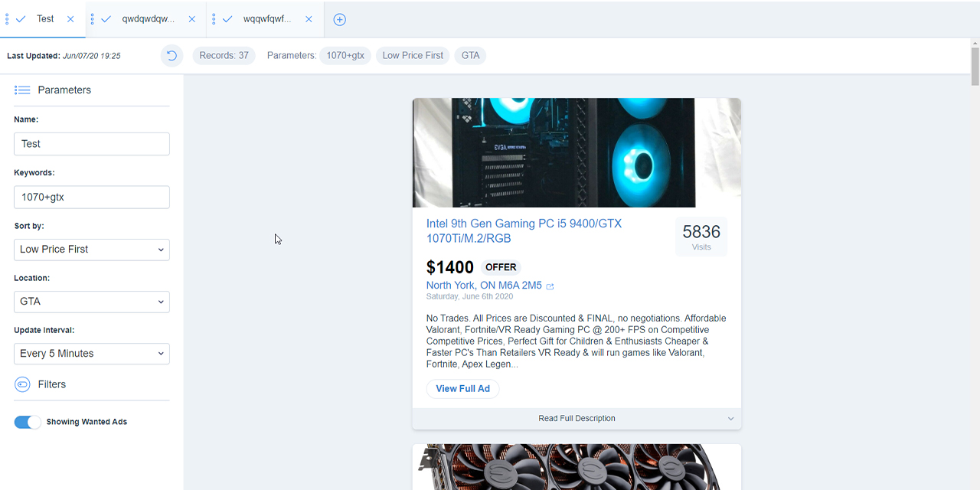Open Filters using its toggle-style icon
980x490 pixels.
click(x=22, y=384)
